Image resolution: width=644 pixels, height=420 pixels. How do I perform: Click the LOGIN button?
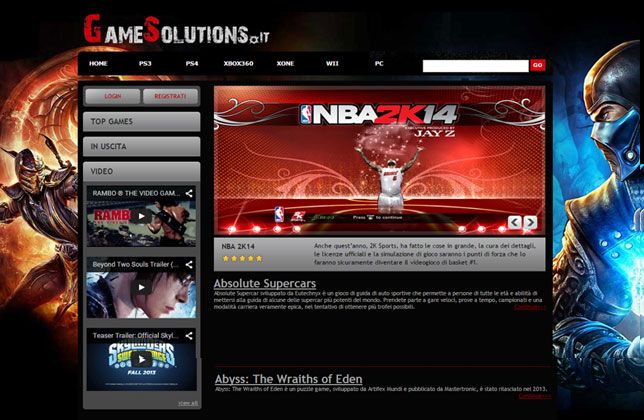(113, 96)
